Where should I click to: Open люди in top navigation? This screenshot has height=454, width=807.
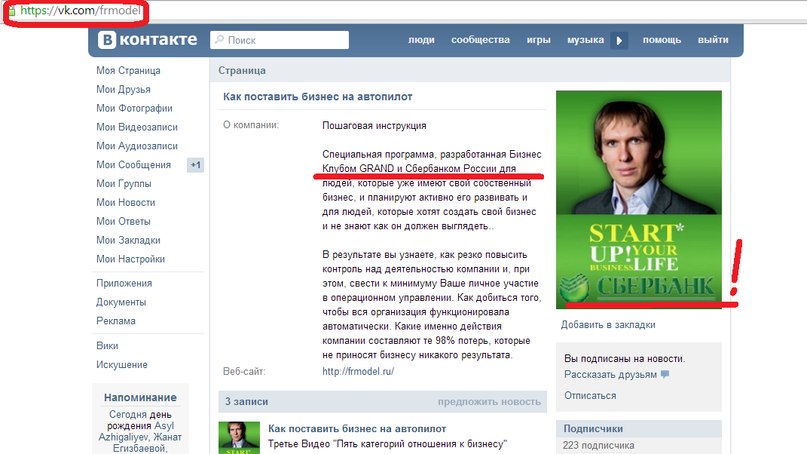click(x=421, y=40)
